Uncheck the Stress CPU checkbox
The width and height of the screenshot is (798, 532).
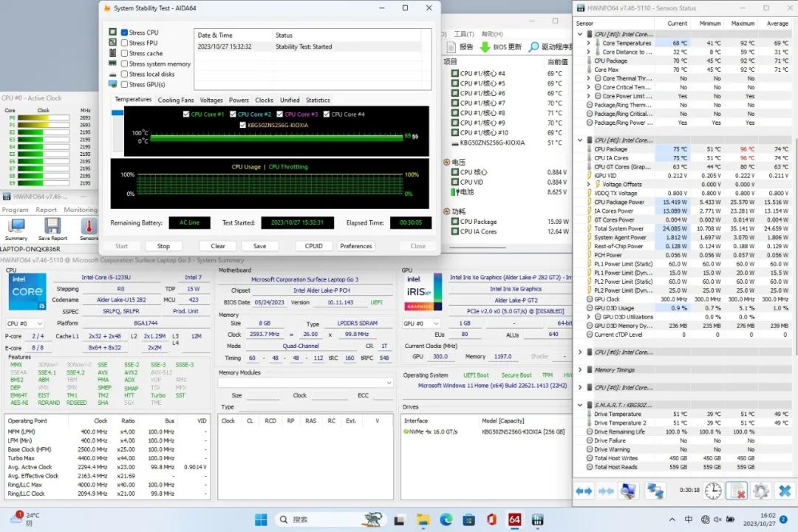124,32
